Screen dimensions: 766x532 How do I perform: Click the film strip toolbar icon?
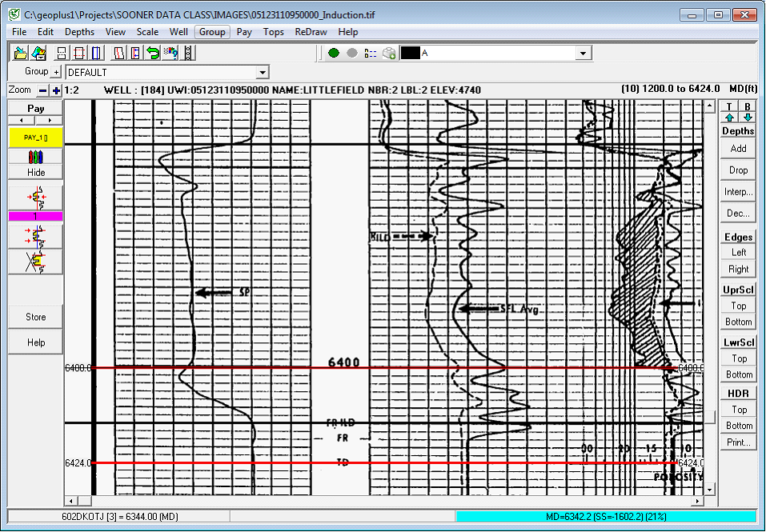click(x=189, y=54)
